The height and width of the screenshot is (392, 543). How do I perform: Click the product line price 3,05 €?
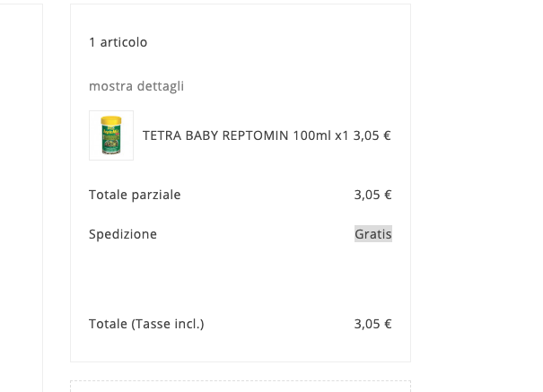[372, 135]
